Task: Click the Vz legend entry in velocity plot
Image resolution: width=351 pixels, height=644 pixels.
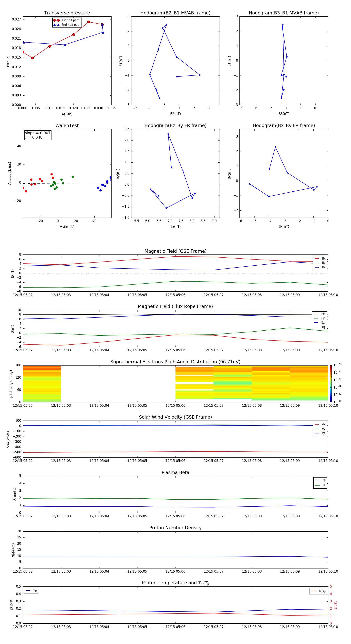Action: click(x=320, y=433)
